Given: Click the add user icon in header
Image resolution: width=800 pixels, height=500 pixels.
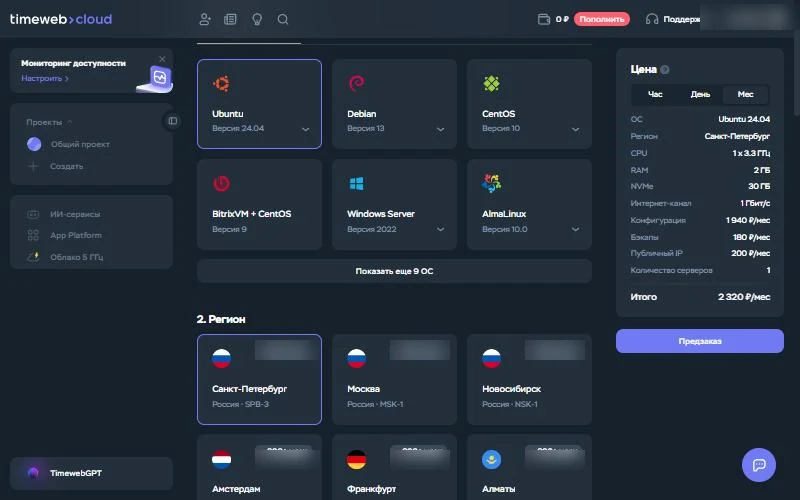Looking at the screenshot, I should point(205,19).
